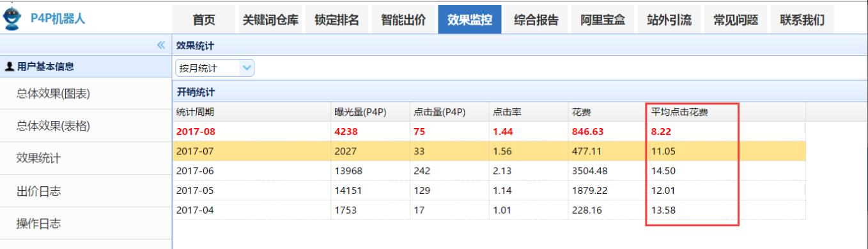The image size is (868, 249).
Task: Open 总体效果(图表) in the sidebar
Action: pos(86,93)
